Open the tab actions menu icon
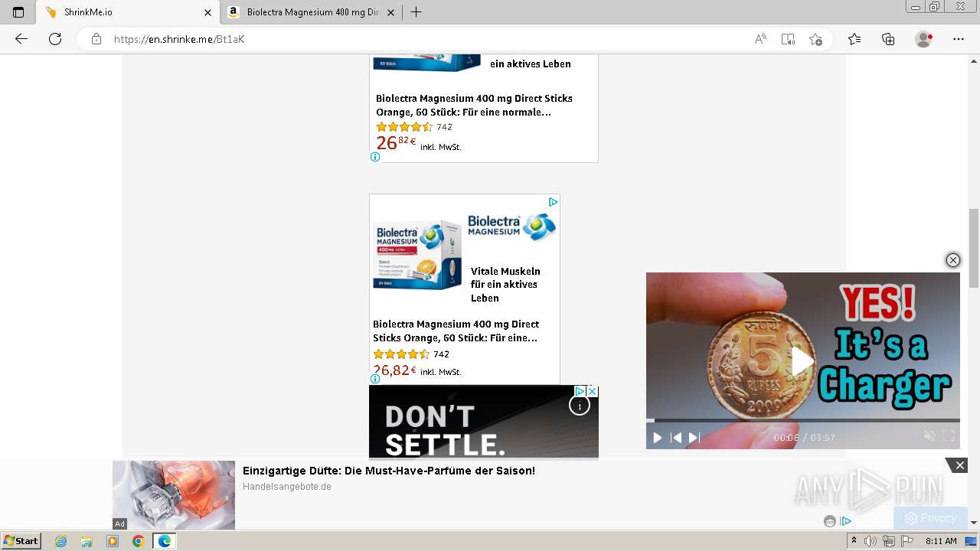The height and width of the screenshot is (551, 980). [18, 12]
